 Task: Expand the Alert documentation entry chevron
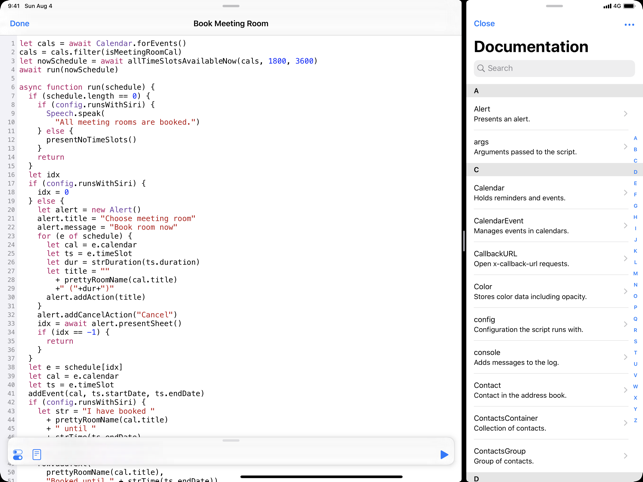[x=626, y=114]
